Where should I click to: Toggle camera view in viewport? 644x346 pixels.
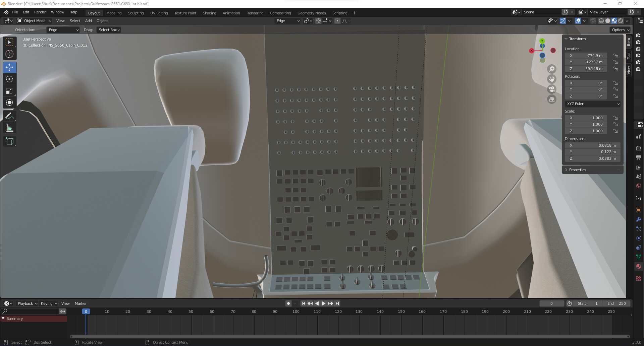pyautogui.click(x=552, y=89)
